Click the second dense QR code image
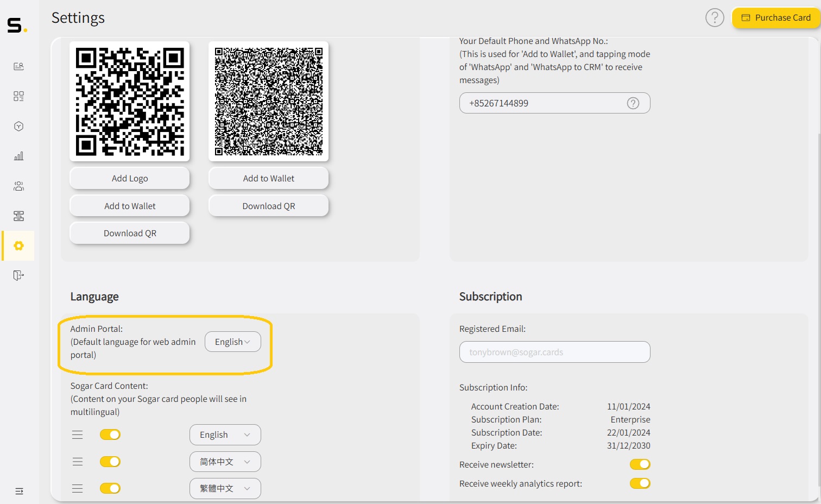 [269, 102]
